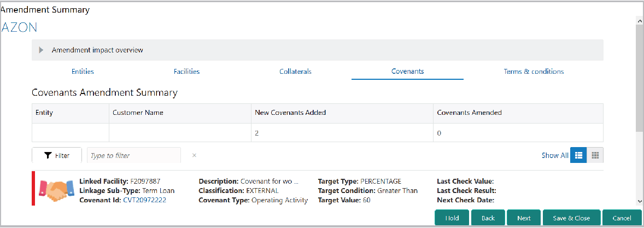Focus the Type to filter field
The width and height of the screenshot is (644, 228).
pyautogui.click(x=134, y=156)
